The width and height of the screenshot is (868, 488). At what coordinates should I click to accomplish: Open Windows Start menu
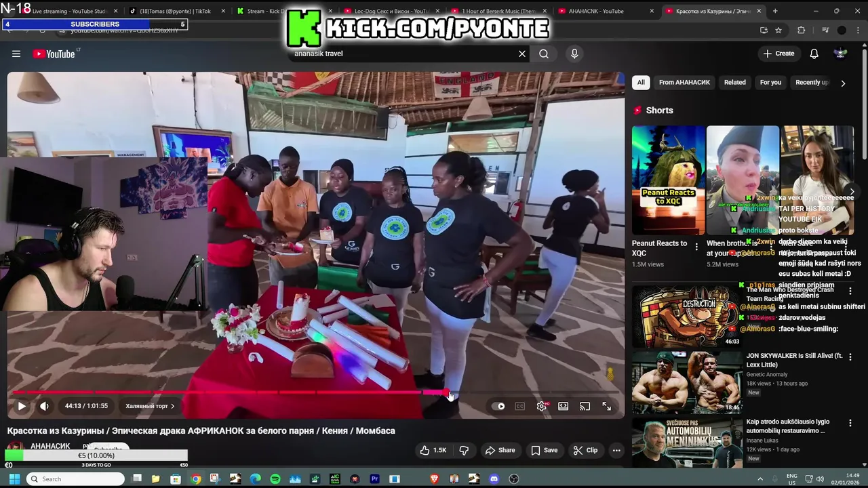coord(14,479)
